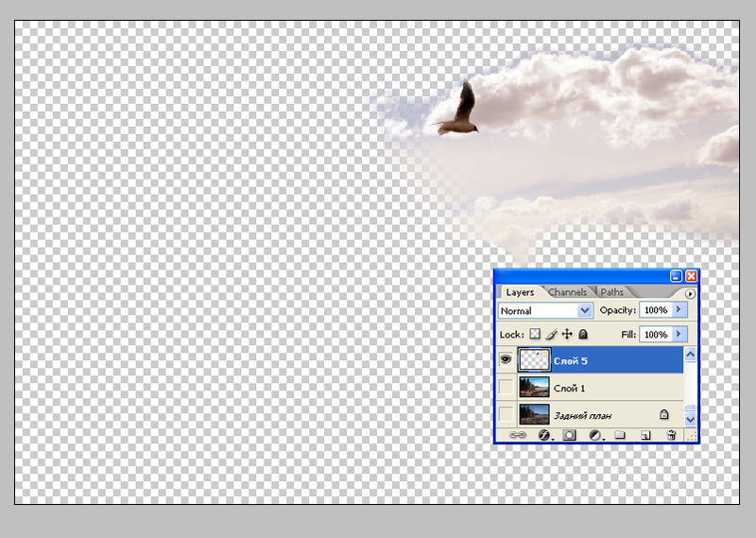
Task: Show the Задний план layer visibility box
Action: (506, 414)
